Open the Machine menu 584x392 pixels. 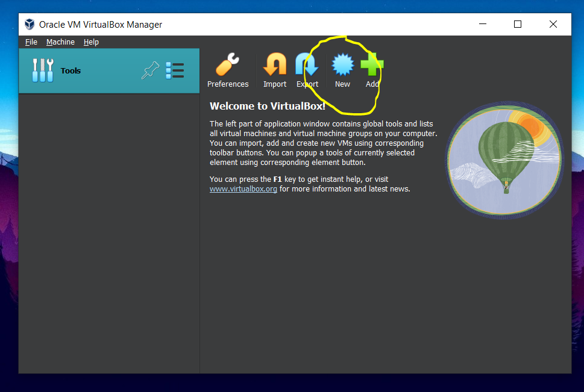[60, 42]
